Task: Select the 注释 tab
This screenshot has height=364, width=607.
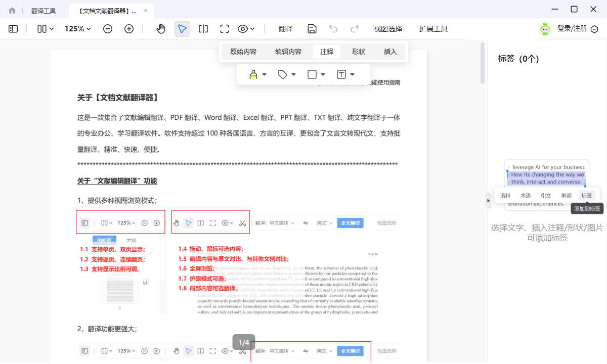Action: tap(327, 52)
